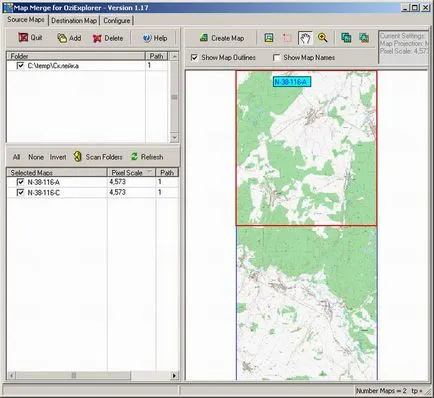Switch to the Source Maps tab
This screenshot has height=398, width=434.
pyautogui.click(x=26, y=20)
